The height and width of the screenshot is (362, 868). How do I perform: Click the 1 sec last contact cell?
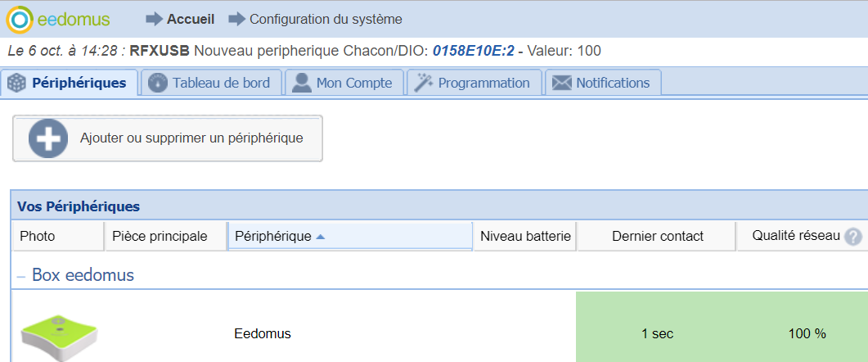[x=657, y=334]
